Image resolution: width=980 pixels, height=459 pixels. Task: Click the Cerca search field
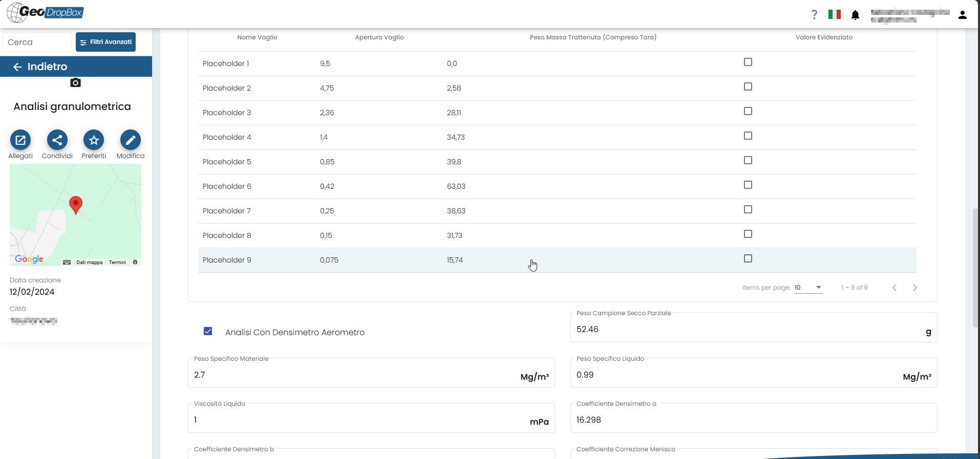37,42
